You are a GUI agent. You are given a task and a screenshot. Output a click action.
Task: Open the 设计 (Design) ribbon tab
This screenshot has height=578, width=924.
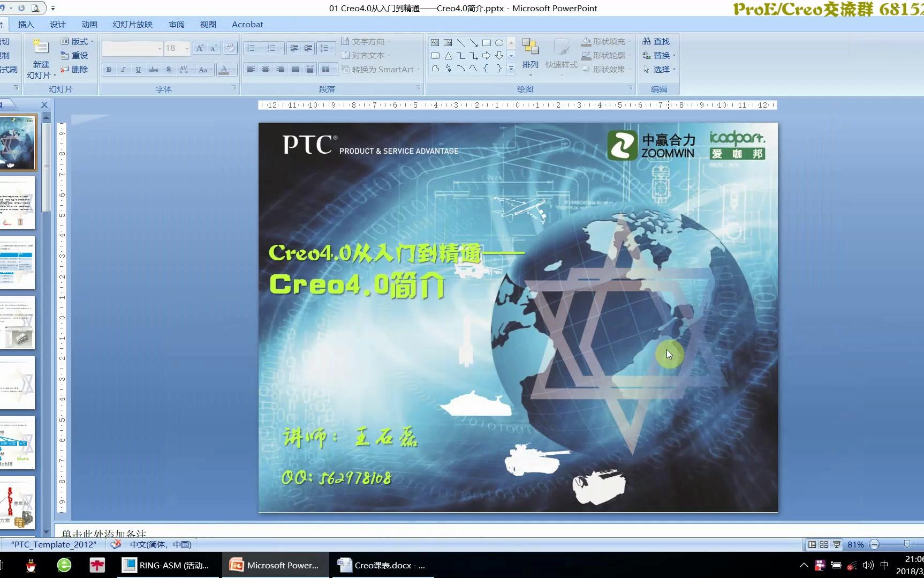click(57, 24)
